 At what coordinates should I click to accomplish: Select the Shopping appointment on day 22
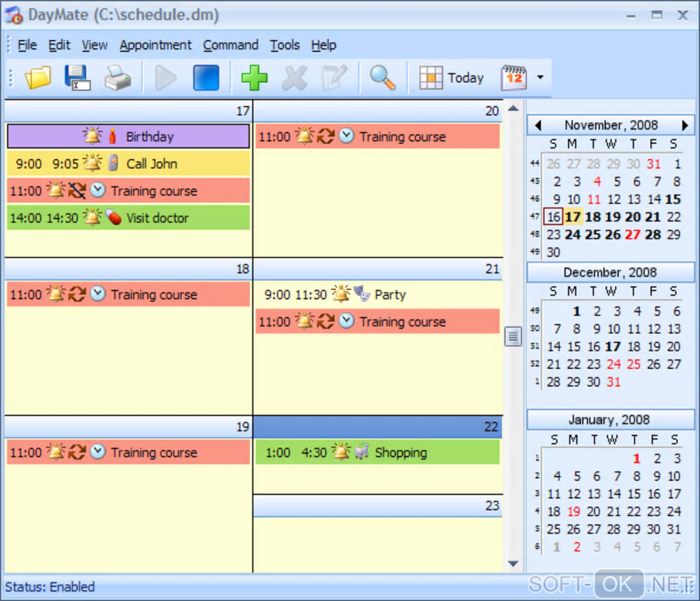click(x=377, y=452)
